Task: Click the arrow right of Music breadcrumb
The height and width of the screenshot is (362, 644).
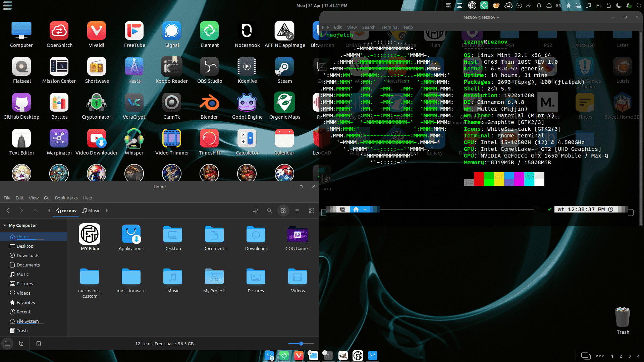Action: 107,211
